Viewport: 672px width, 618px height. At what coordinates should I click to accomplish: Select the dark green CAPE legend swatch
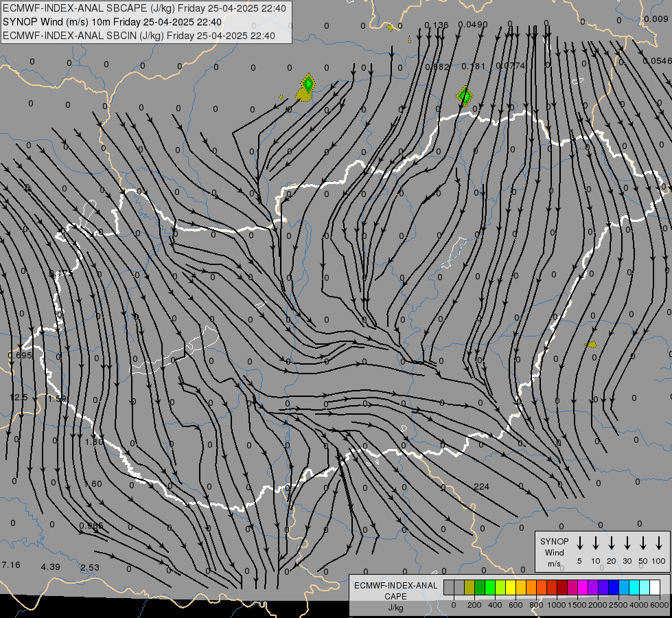[x=480, y=587]
